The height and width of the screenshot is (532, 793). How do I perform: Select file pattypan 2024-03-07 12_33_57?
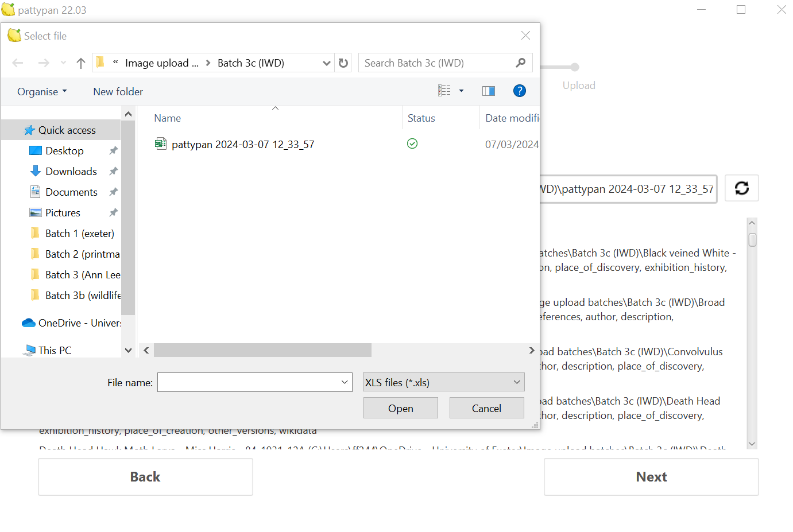click(x=243, y=145)
